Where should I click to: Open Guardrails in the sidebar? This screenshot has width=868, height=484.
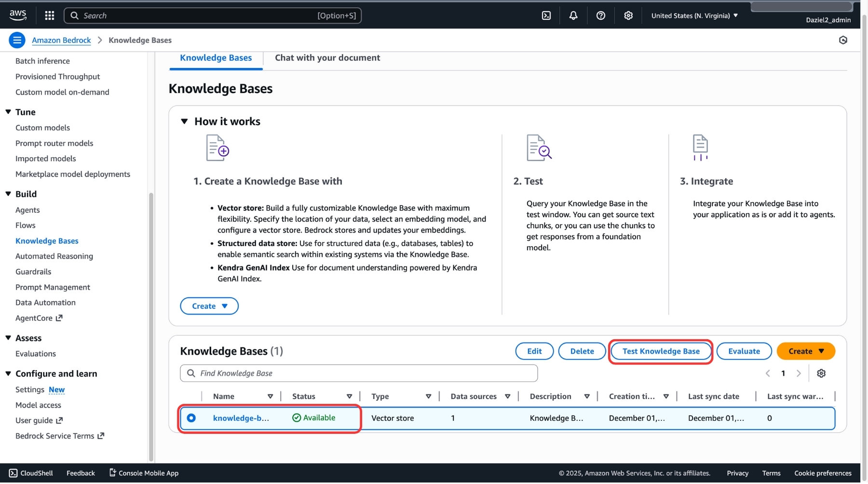click(33, 272)
